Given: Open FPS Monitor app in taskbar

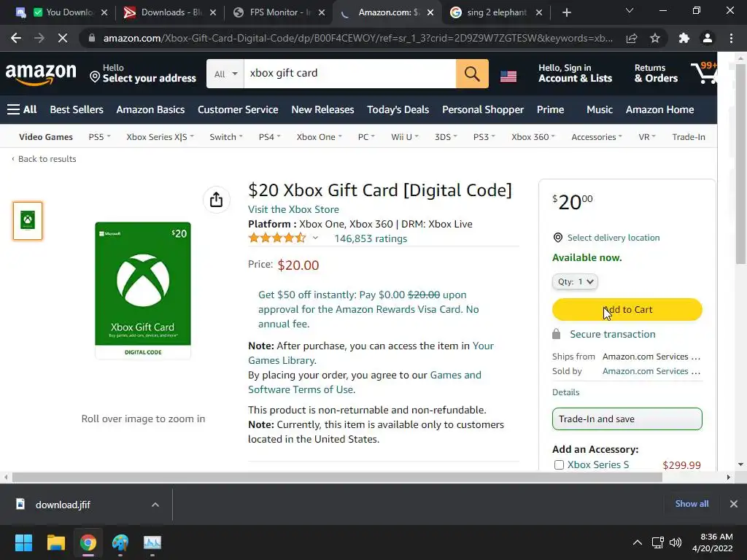Looking at the screenshot, I should pyautogui.click(x=152, y=542).
